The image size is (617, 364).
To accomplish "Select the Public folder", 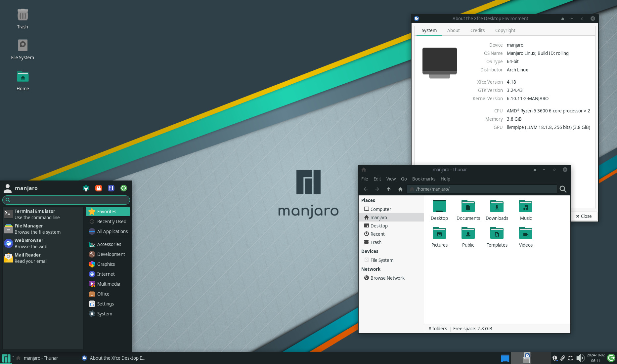I will (468, 237).
